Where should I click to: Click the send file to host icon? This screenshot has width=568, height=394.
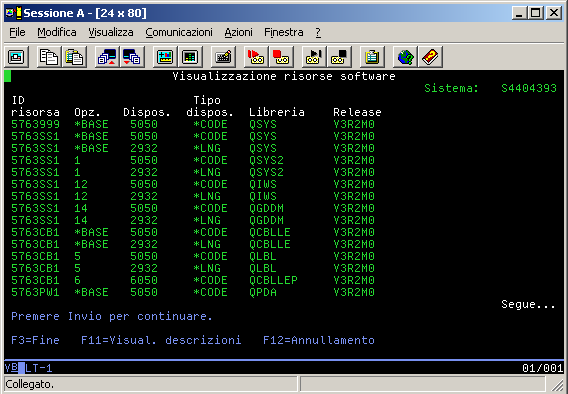(x=107, y=57)
